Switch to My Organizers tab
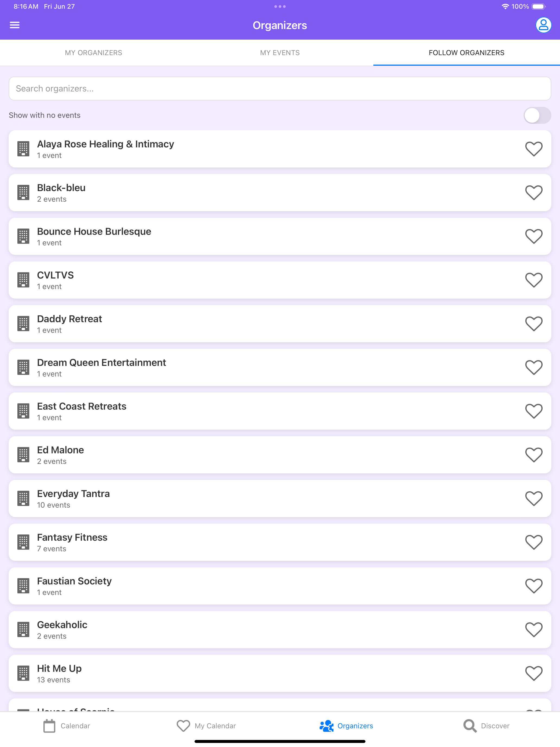This screenshot has height=747, width=560. (x=94, y=53)
